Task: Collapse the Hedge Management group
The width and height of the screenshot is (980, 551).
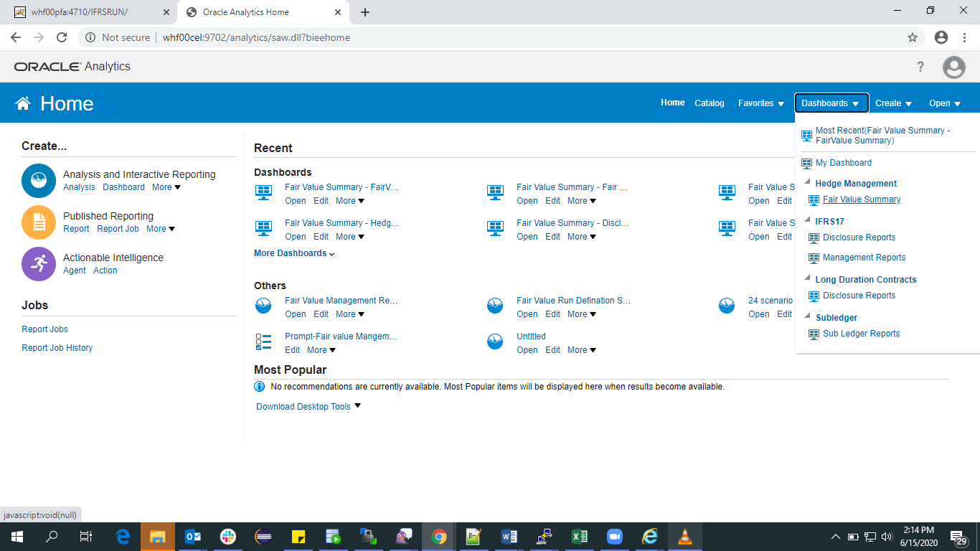Action: pyautogui.click(x=806, y=183)
